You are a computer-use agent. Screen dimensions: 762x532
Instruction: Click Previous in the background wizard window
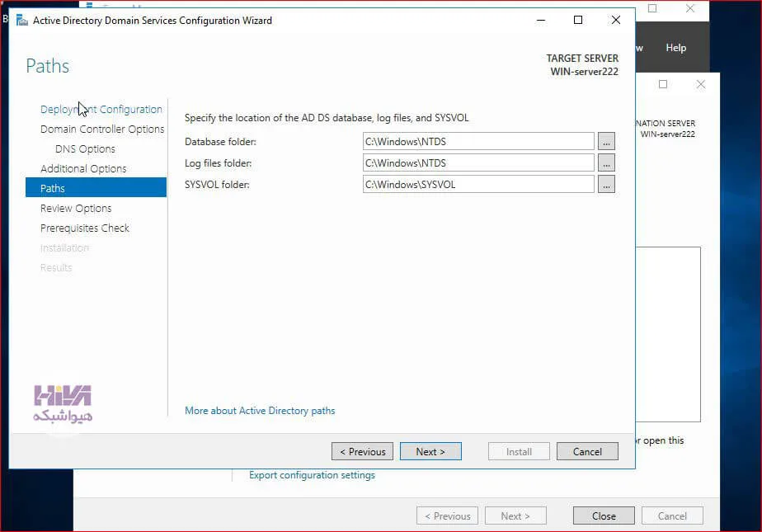(447, 516)
